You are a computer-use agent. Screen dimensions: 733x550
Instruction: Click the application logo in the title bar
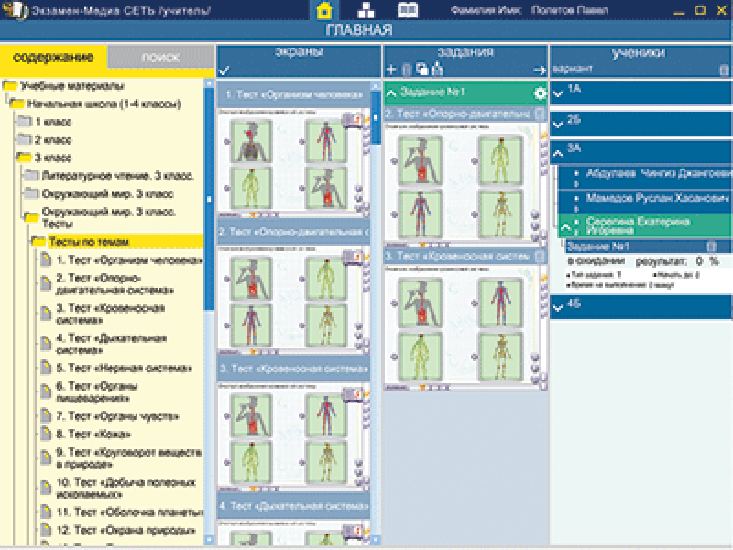[14, 10]
